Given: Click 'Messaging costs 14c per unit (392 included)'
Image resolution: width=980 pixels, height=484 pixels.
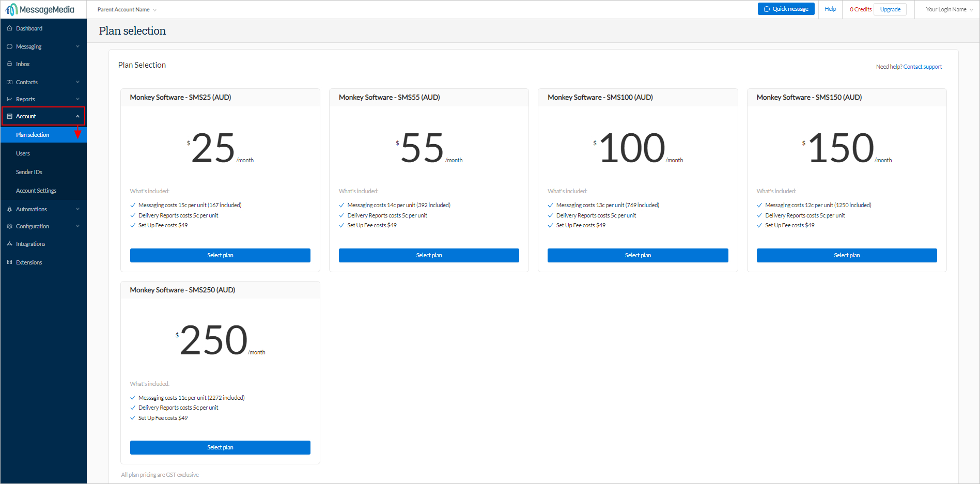Looking at the screenshot, I should tap(399, 205).
